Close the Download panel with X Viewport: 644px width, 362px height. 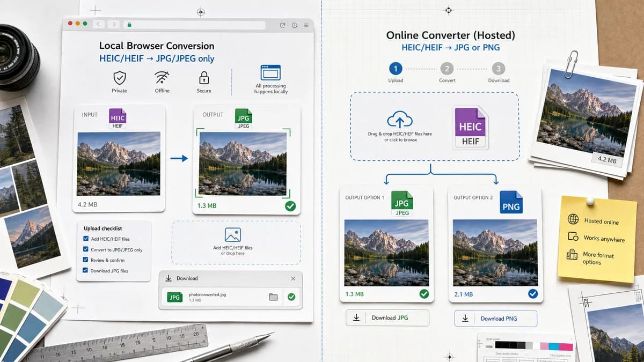coord(293,278)
